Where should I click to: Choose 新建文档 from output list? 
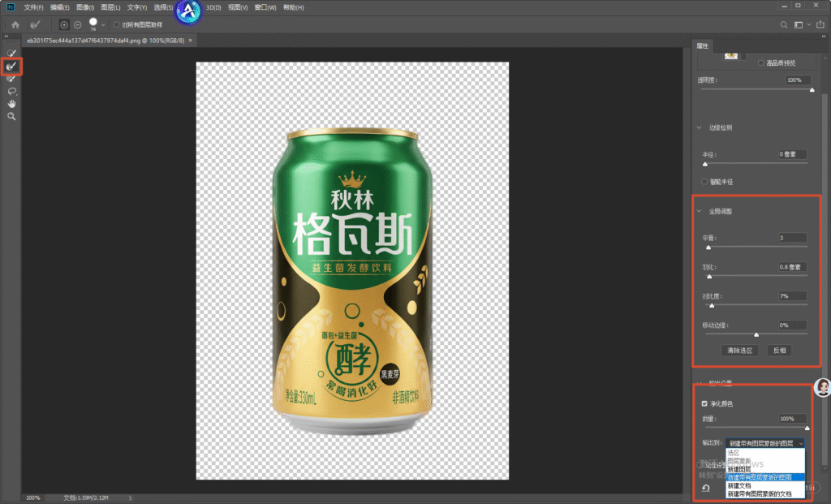pos(738,485)
